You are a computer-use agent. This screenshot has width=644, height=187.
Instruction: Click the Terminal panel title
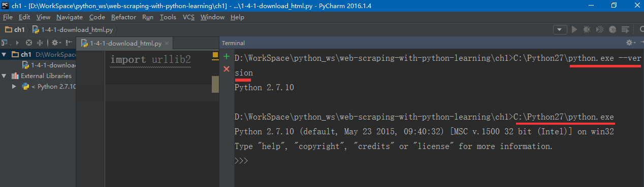pyautogui.click(x=233, y=43)
